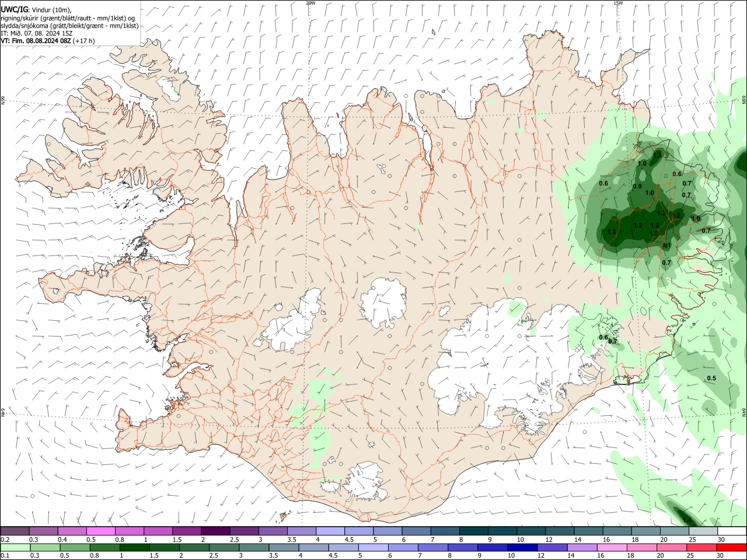Select the 'VT: Fim. 08.08.2024 08Z (+17 h)' line

[48, 41]
